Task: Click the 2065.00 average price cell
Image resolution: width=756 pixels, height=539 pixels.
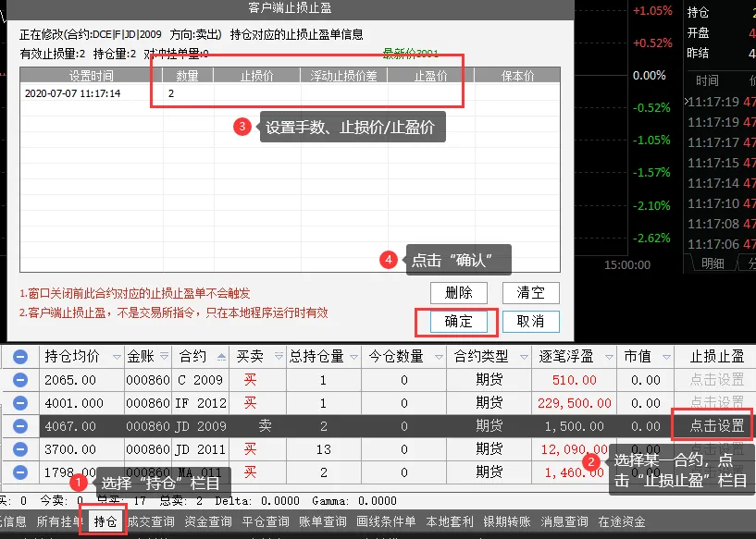Action: click(x=81, y=380)
